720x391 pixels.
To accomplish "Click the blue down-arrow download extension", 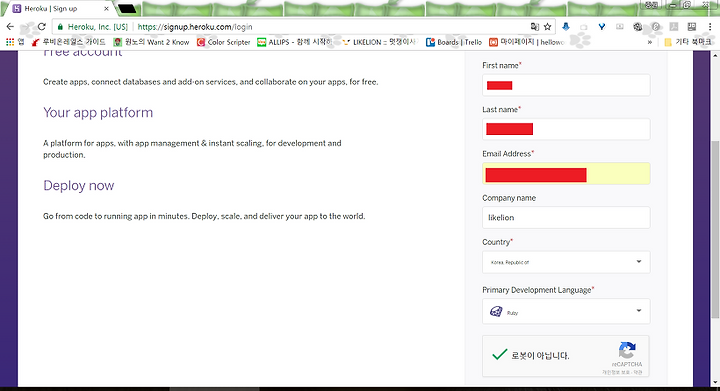I will click(x=566, y=27).
